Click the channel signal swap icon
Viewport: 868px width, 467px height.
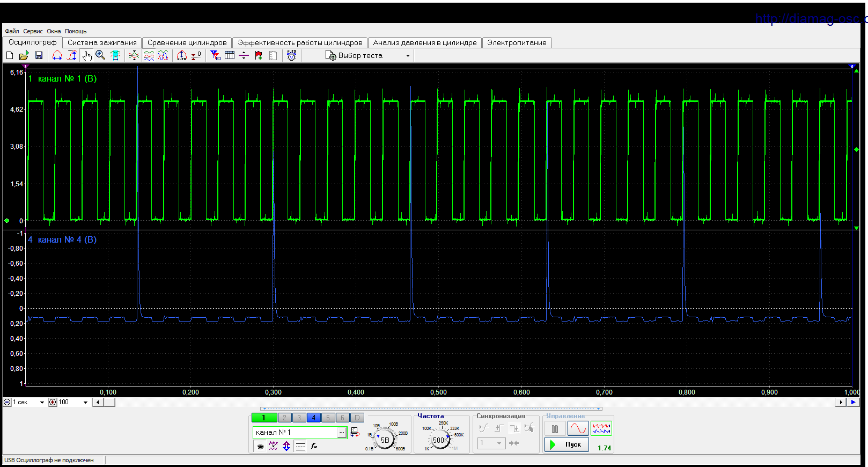coord(355,432)
